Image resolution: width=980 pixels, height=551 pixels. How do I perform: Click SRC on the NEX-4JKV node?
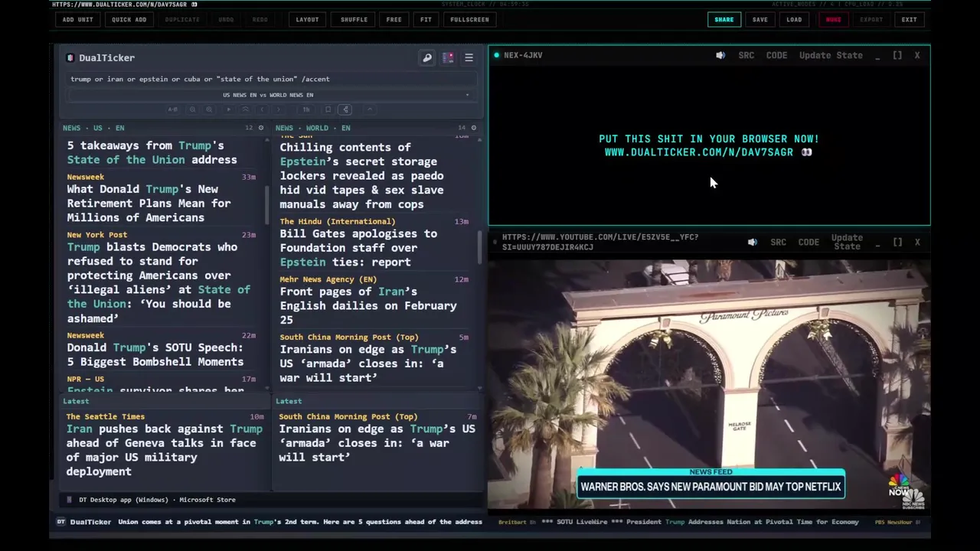click(746, 55)
